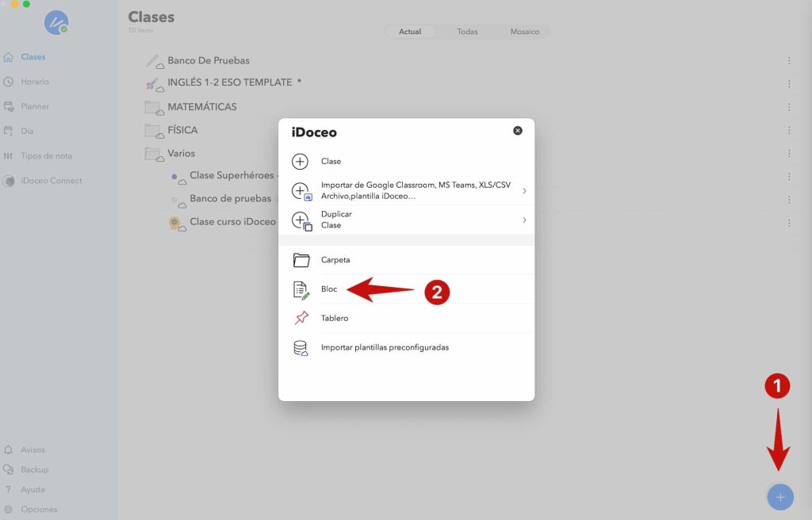
Task: Open options menu for INGLÉS 1-2 ESO TEMPLATE
Action: coord(789,84)
